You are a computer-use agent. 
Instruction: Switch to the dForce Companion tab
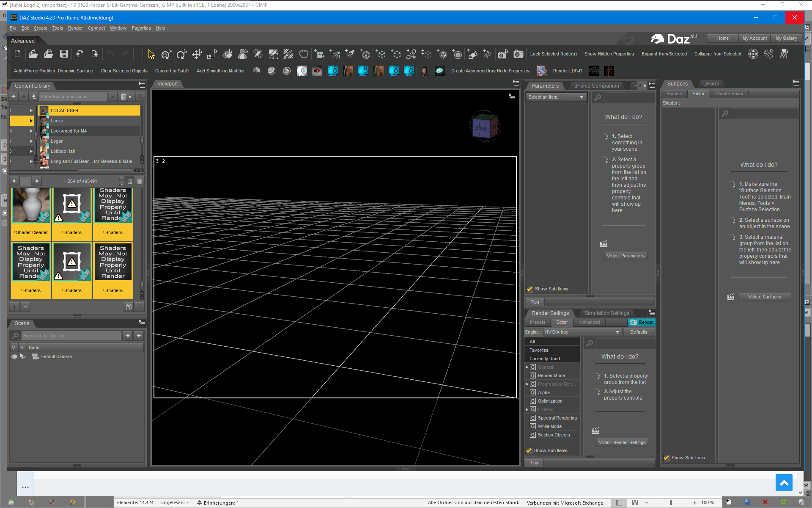pyautogui.click(x=596, y=86)
